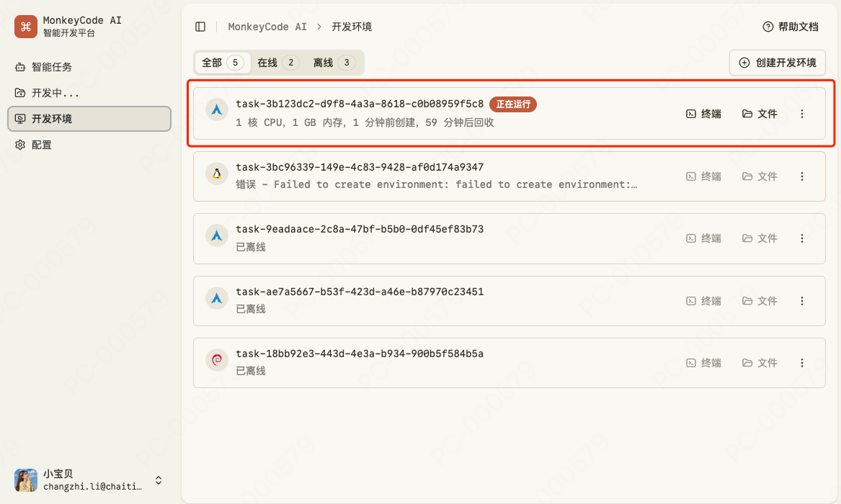Select task-ae7a5667-b53f-423d-a46e-b87970c23451 name
The image size is (841, 504).
tap(360, 292)
